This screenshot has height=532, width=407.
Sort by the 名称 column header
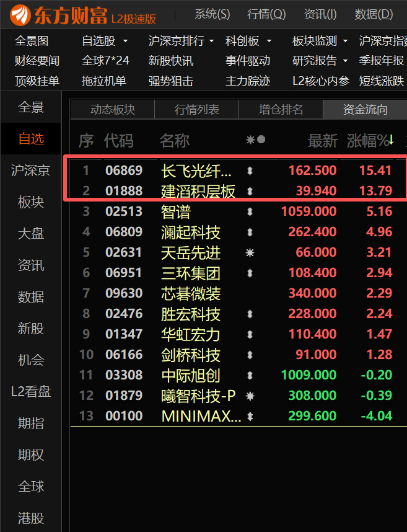click(175, 141)
